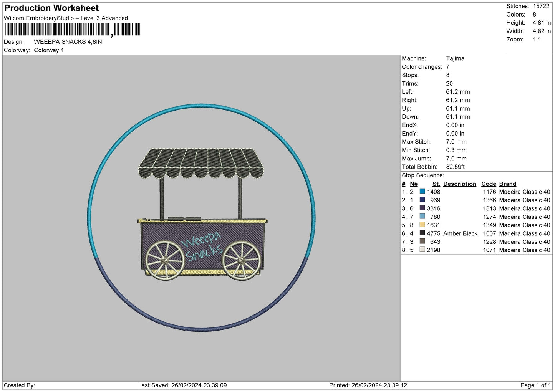555x392 pixels.
Task: Click the N# column header
Action: [414, 184]
